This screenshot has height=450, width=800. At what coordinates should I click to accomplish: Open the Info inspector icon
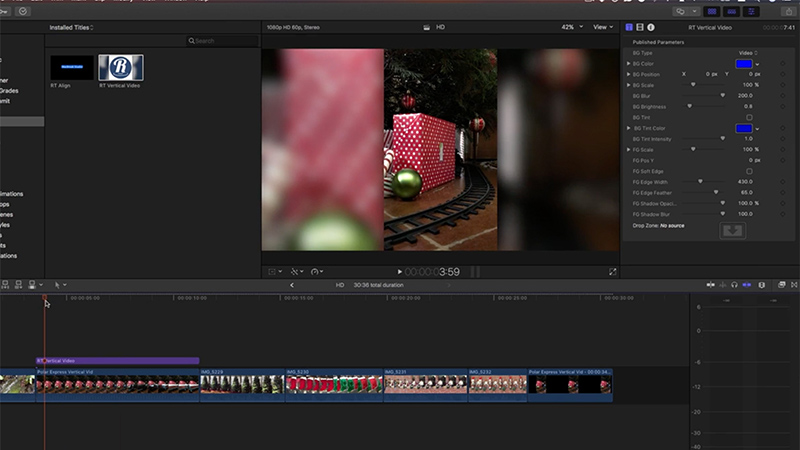(651, 27)
